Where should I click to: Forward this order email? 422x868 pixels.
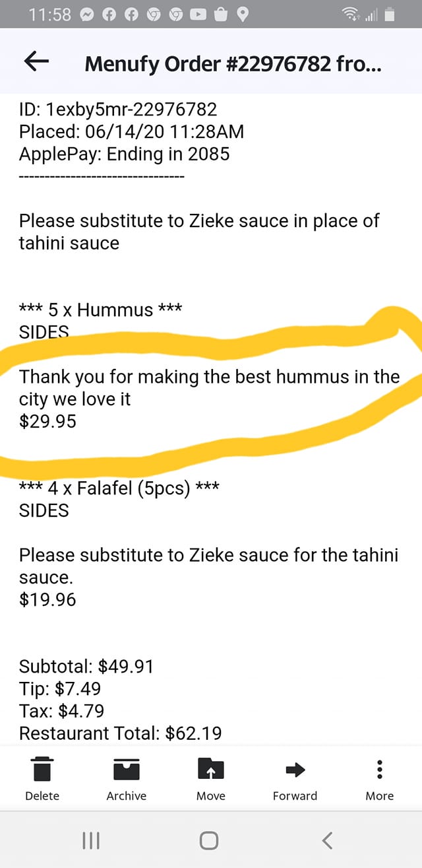(x=295, y=778)
